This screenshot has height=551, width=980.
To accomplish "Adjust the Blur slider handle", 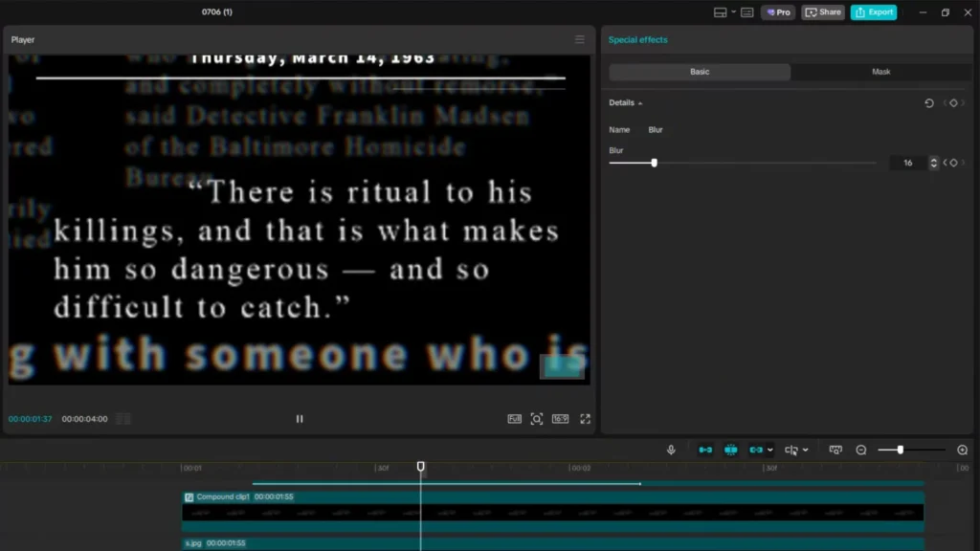I will point(655,163).
